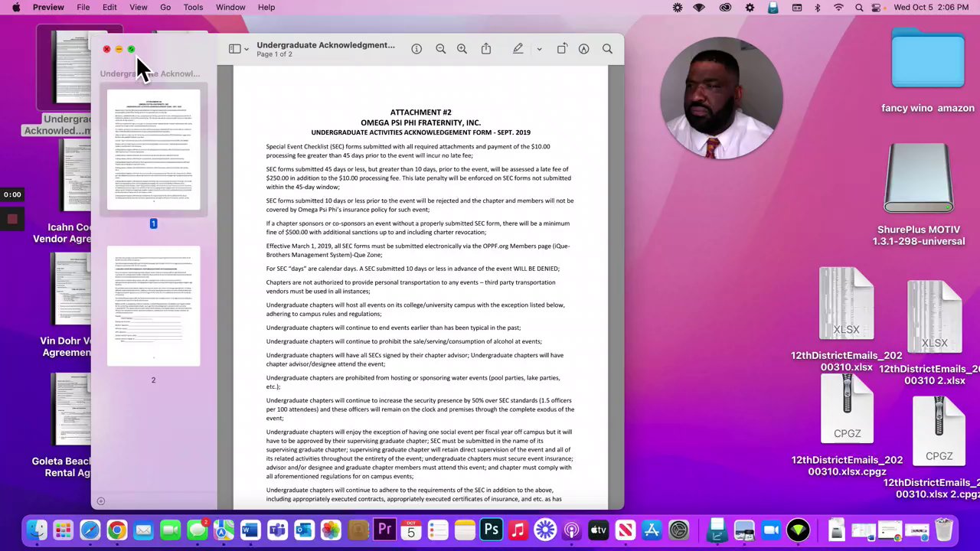The width and height of the screenshot is (980, 551).
Task: Open the View menu
Action: 139,8
